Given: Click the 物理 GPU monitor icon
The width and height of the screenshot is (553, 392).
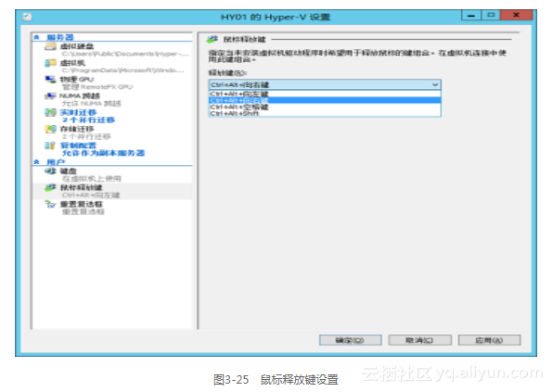Looking at the screenshot, I should click(50, 80).
